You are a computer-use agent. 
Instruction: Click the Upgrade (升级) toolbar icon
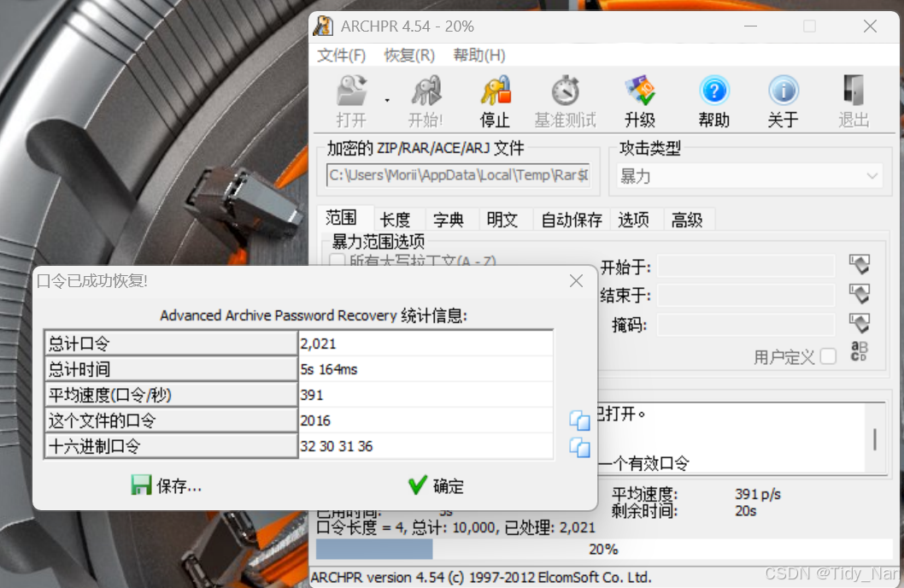[640, 91]
